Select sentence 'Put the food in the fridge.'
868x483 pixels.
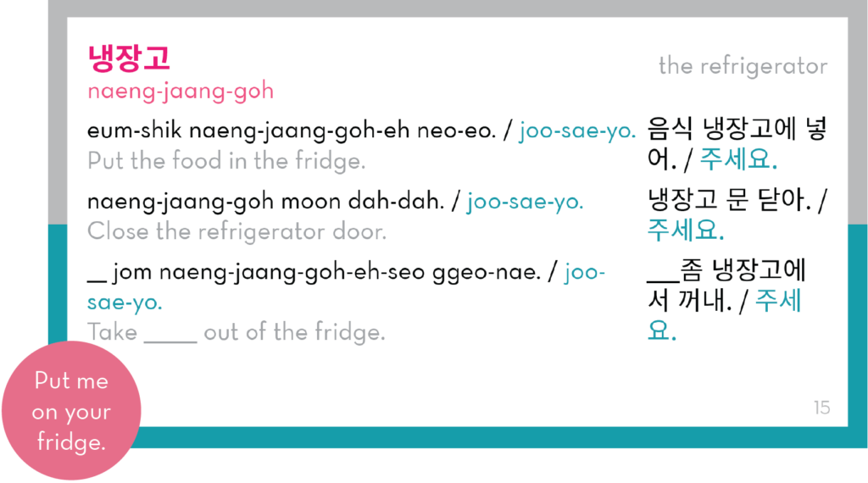coord(226,161)
